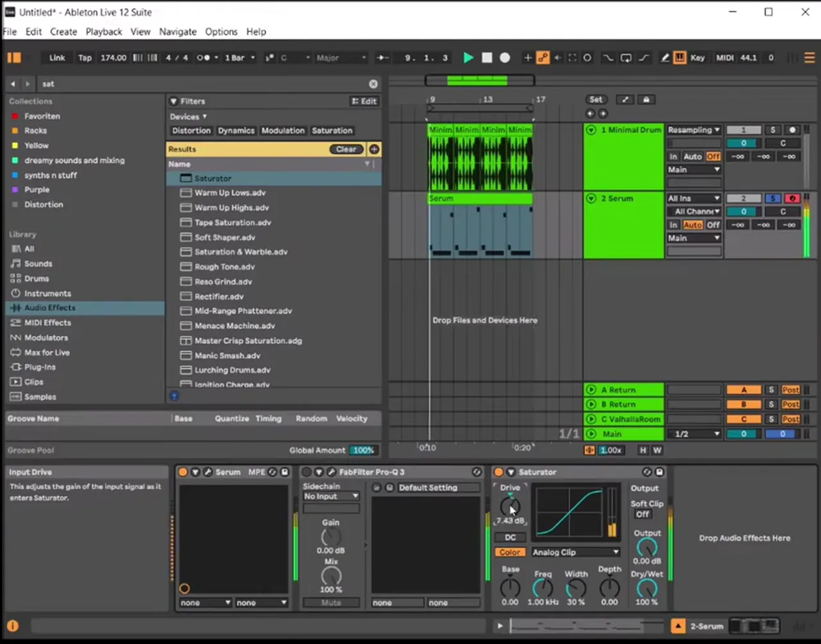Image resolution: width=821 pixels, height=644 pixels.
Task: Clear the browser search field with the X
Action: (373, 84)
